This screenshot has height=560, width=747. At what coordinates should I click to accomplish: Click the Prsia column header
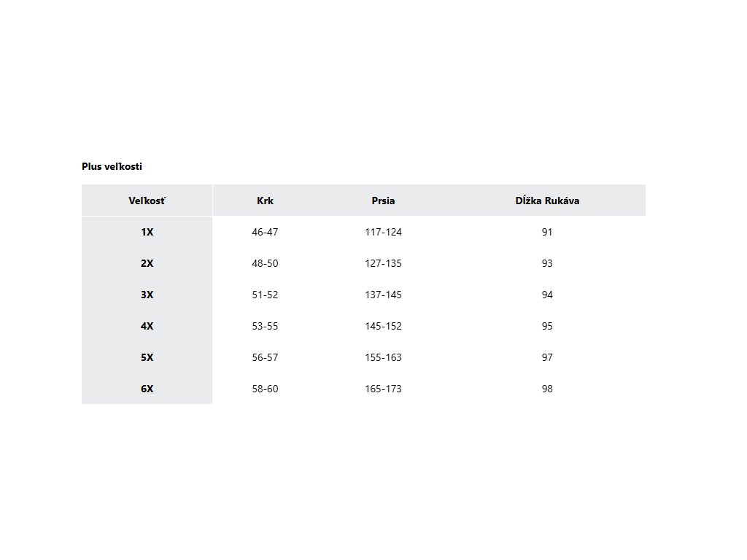pyautogui.click(x=383, y=201)
